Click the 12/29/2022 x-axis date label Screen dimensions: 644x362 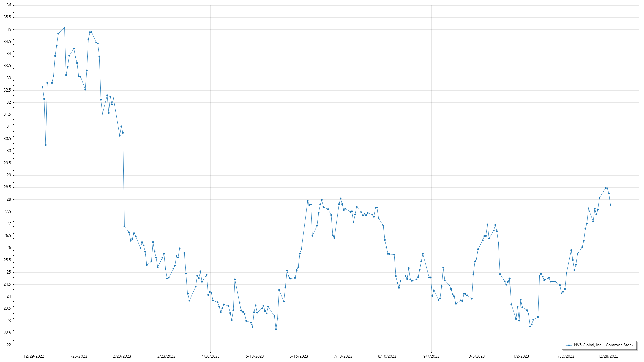tap(34, 356)
